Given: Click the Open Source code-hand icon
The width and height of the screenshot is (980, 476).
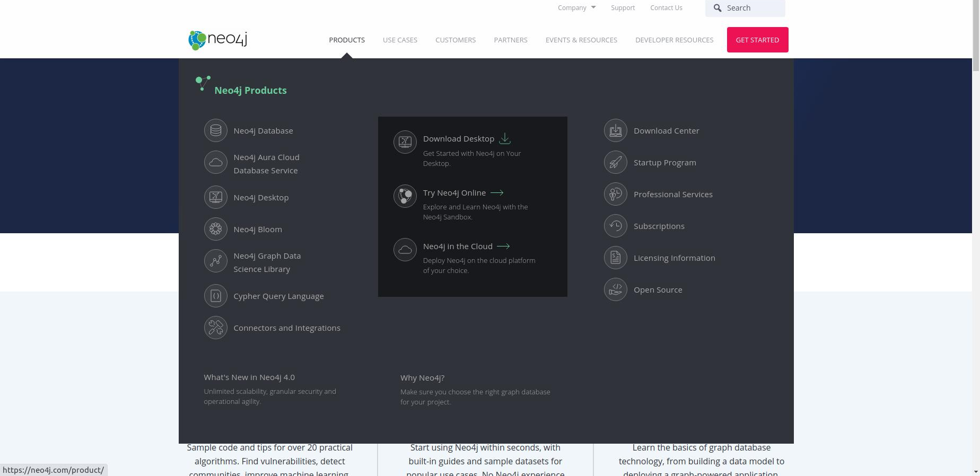Looking at the screenshot, I should tap(616, 289).
